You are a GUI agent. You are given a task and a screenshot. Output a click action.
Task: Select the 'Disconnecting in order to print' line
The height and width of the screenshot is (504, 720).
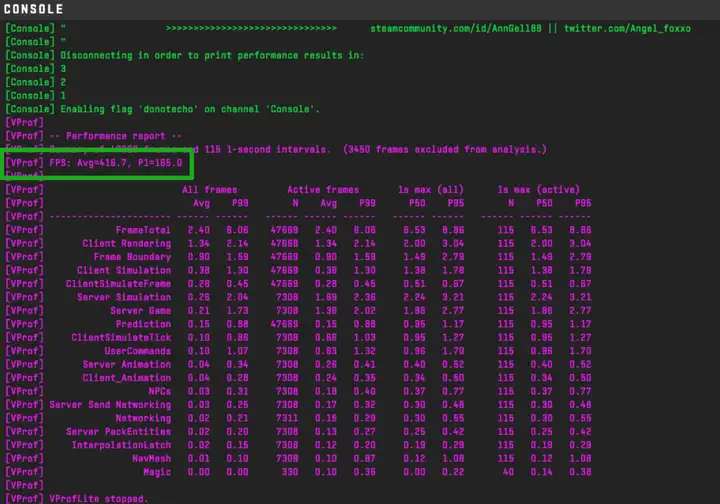(185, 56)
